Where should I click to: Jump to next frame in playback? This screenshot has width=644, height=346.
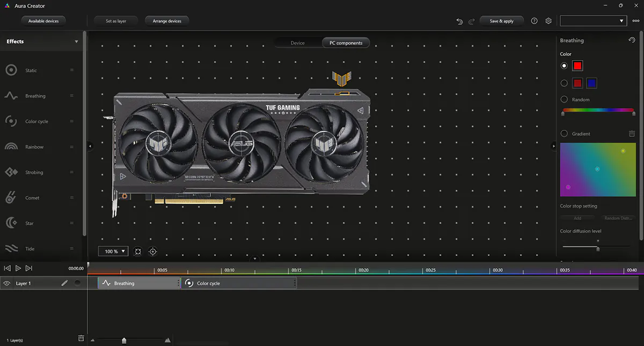click(29, 268)
